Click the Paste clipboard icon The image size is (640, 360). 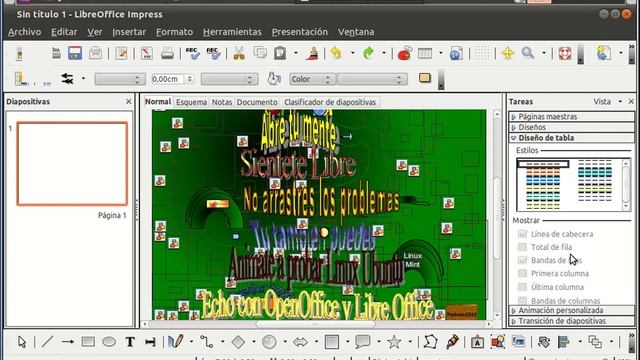coord(280,53)
